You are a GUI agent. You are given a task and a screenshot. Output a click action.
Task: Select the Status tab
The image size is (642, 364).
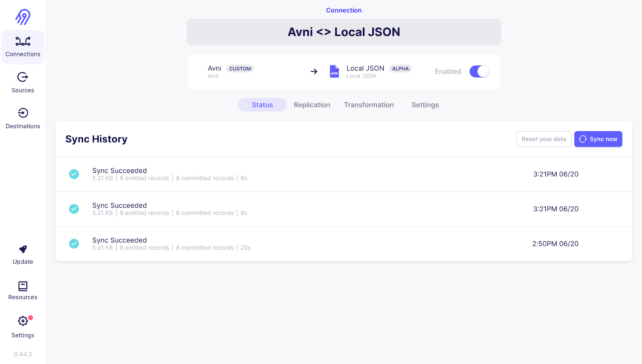tap(262, 105)
